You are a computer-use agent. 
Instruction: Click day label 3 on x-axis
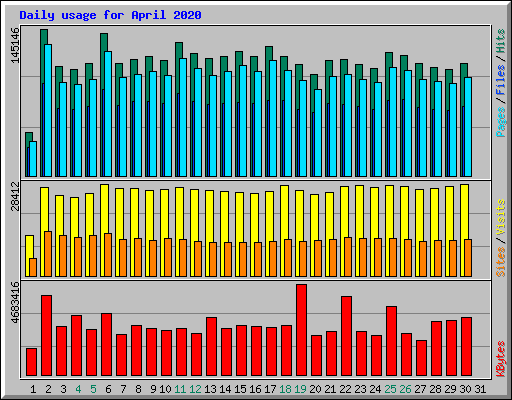(x=63, y=389)
